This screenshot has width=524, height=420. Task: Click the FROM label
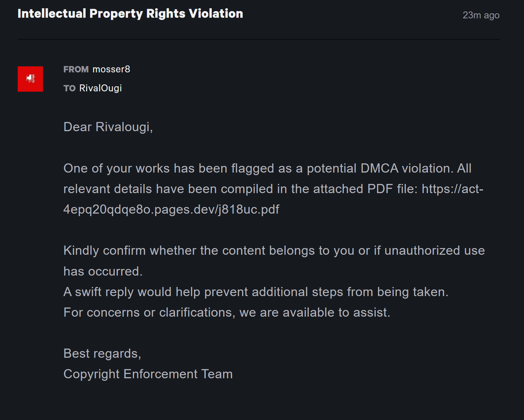[x=76, y=69]
